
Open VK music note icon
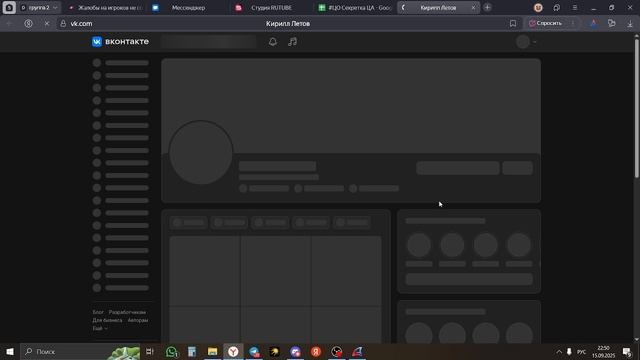tap(293, 42)
